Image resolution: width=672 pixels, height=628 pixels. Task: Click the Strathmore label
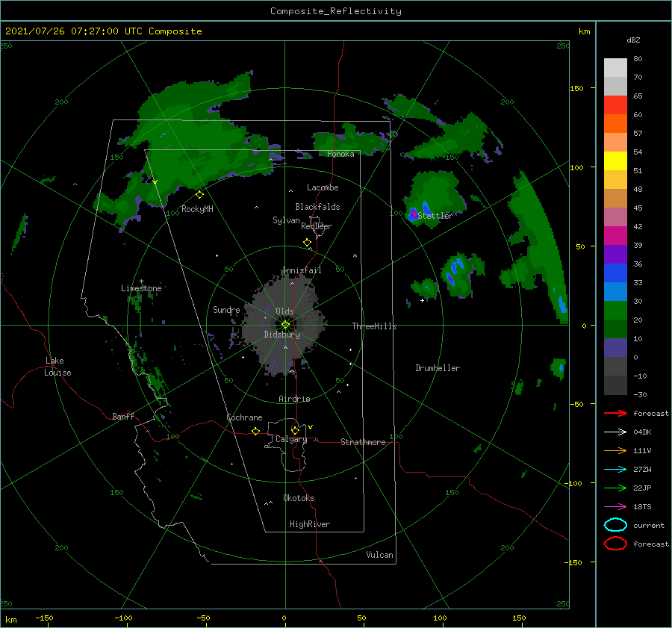(363, 442)
